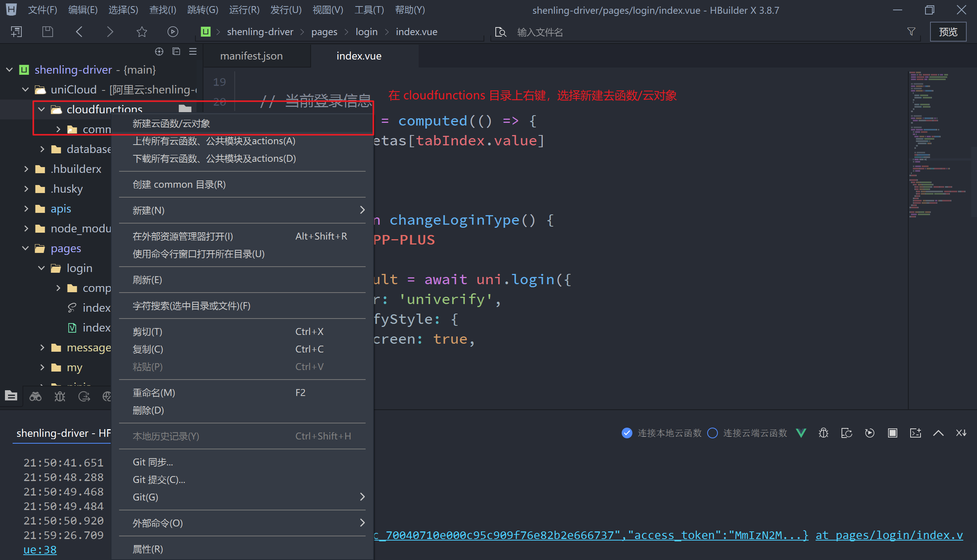The image size is (977, 560).
Task: Collapse the uniCloud folder
Action: (x=26, y=90)
